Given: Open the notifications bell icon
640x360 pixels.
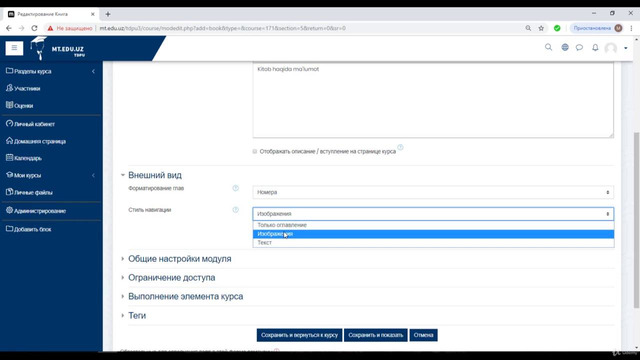Looking at the screenshot, I should point(595,48).
